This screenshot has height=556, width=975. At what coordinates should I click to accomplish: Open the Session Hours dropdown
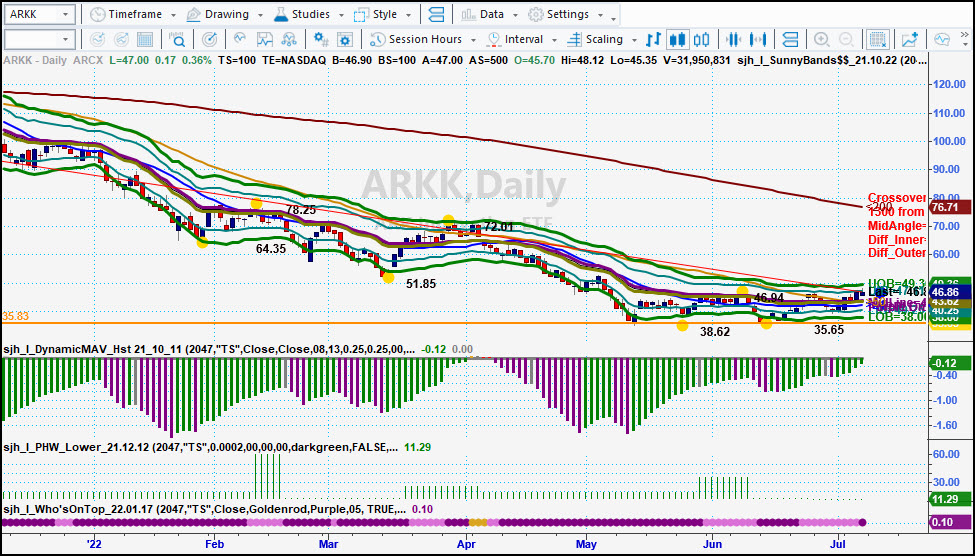423,40
